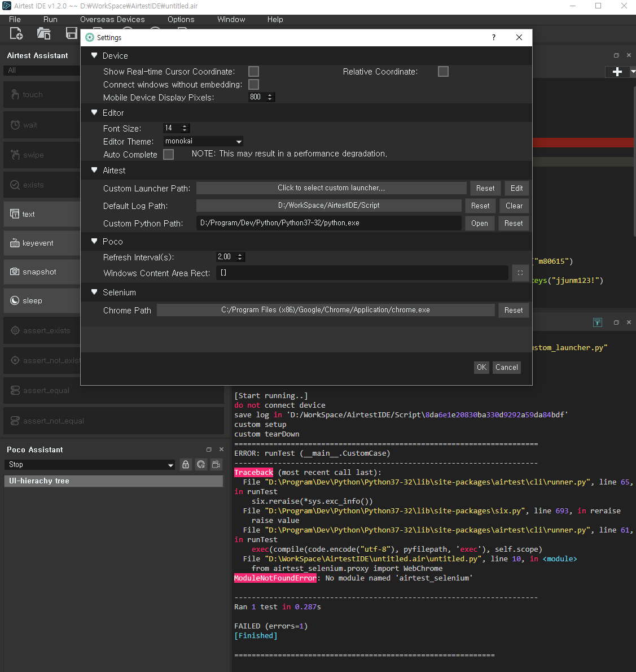
Task: Click the Poco refresh icon
Action: (x=201, y=465)
